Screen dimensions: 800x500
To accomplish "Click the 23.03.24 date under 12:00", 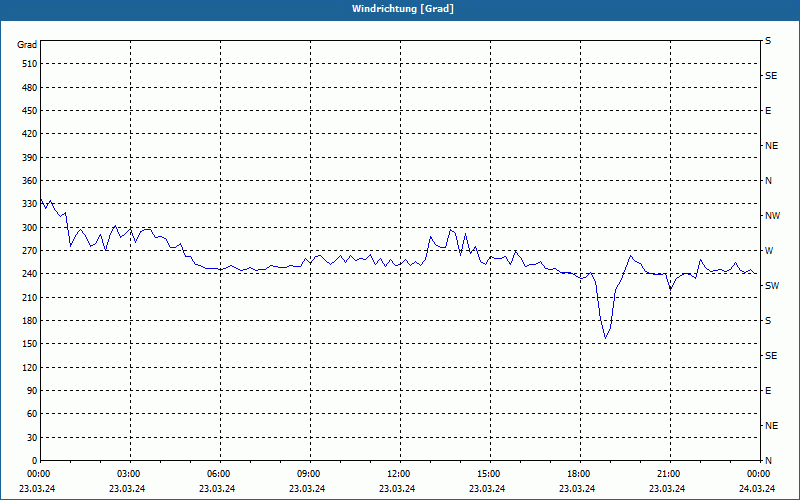I will (x=397, y=489).
